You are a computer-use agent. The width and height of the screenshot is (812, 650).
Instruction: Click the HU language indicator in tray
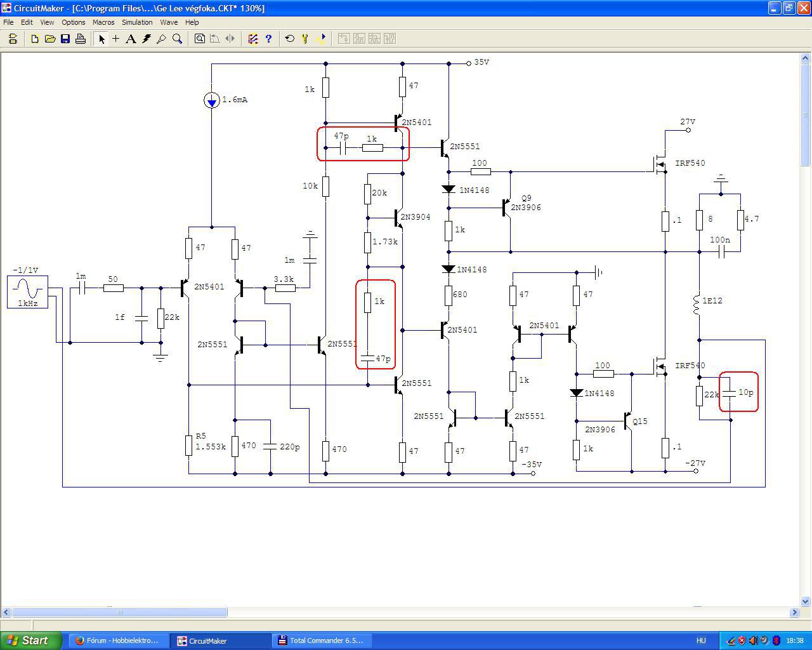pos(701,640)
